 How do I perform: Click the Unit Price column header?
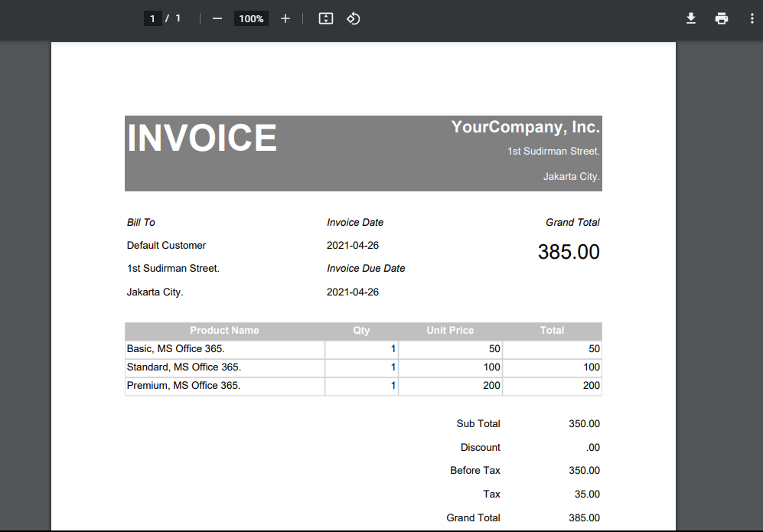[450, 330]
